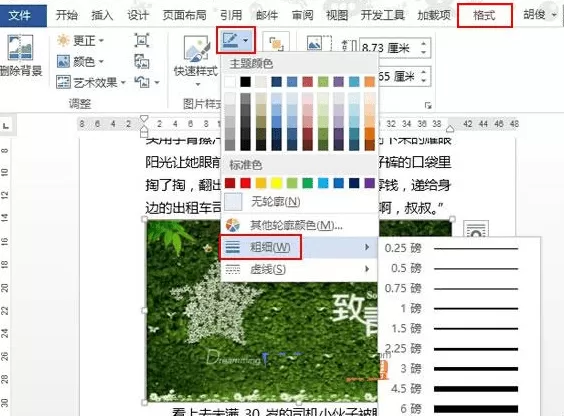Switch to the 开始 tab
The image size is (564, 416).
pos(67,15)
